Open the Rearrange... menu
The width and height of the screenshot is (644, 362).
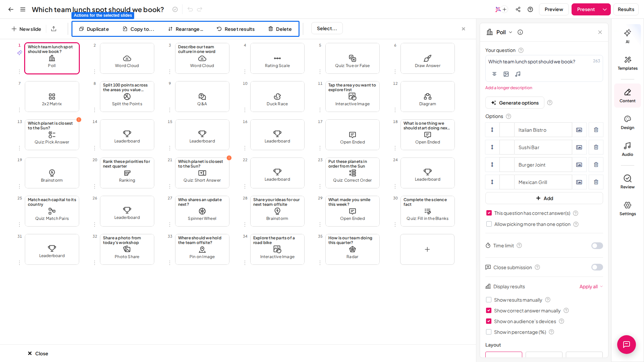pos(185,29)
